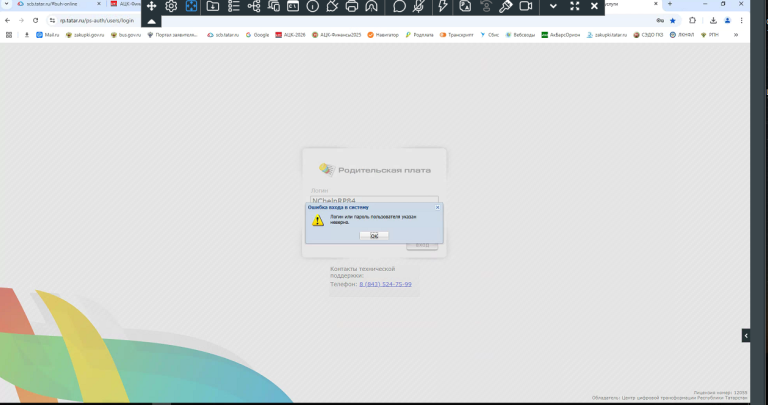Click the screenshot image icon in remote toolbar

pos(465,6)
